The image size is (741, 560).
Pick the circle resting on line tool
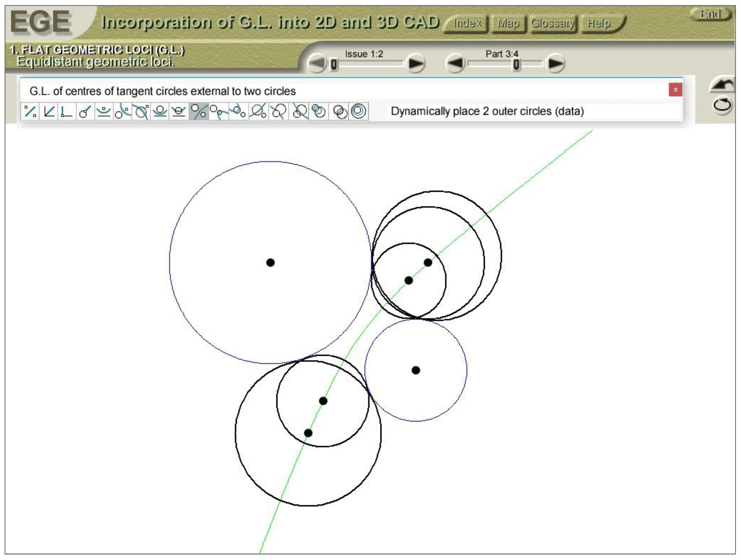[x=160, y=111]
